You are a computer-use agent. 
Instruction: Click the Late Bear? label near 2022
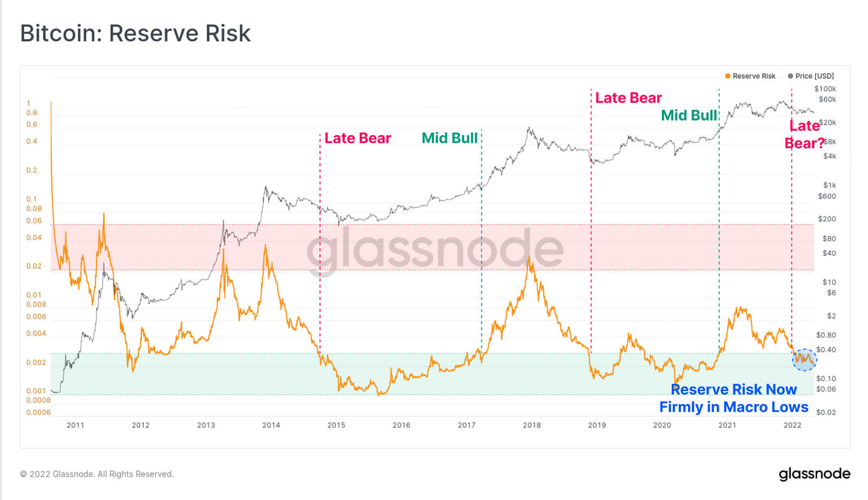[x=805, y=134]
